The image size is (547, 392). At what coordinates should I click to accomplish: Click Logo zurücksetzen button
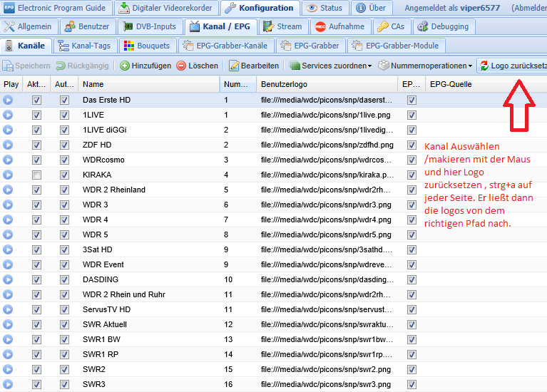(512, 66)
